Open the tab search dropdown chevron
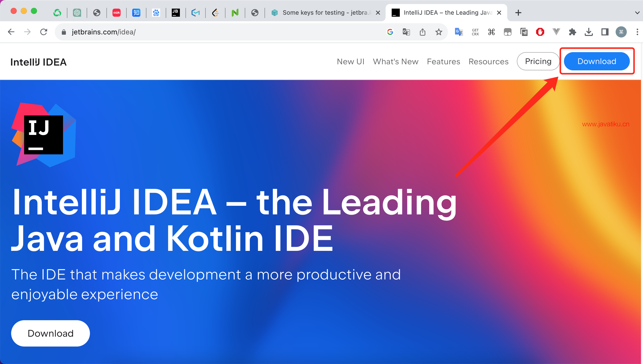The image size is (643, 364). click(637, 12)
